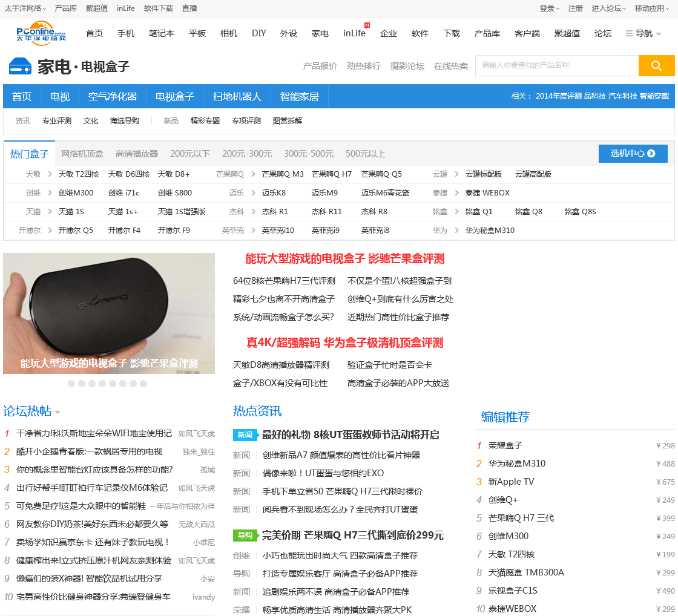The width and height of the screenshot is (678, 616).
Task: Open news 完美价期 芒果嗨Q H7三代撕到底价299元
Action: tap(353, 535)
